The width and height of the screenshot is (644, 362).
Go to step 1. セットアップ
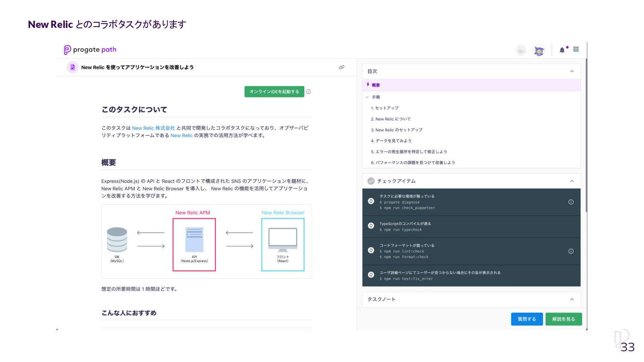click(x=385, y=108)
